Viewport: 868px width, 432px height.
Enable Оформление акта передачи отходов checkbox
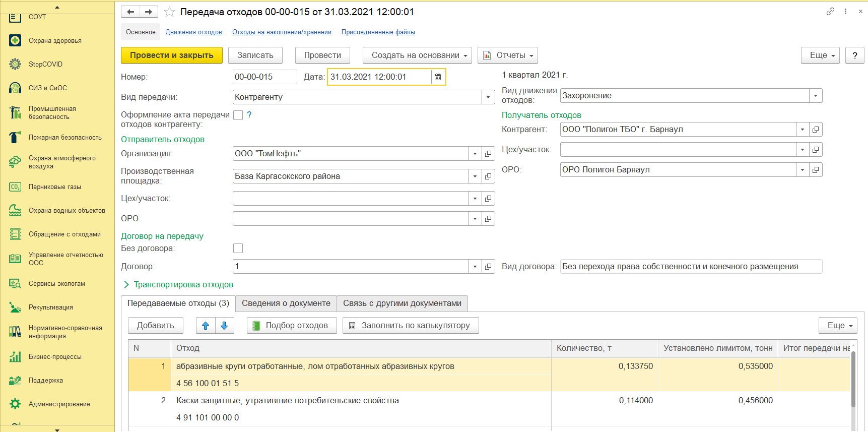click(238, 115)
